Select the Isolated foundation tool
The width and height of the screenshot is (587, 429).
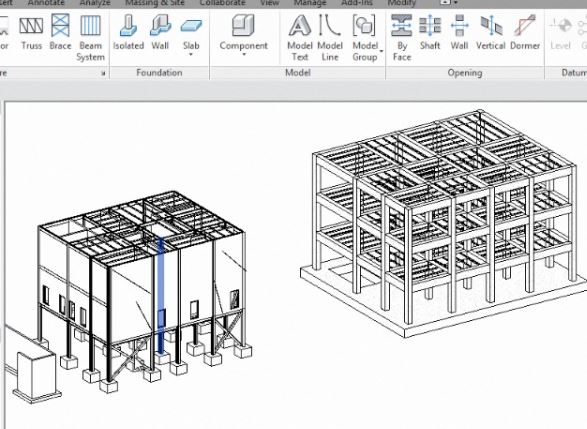point(128,33)
